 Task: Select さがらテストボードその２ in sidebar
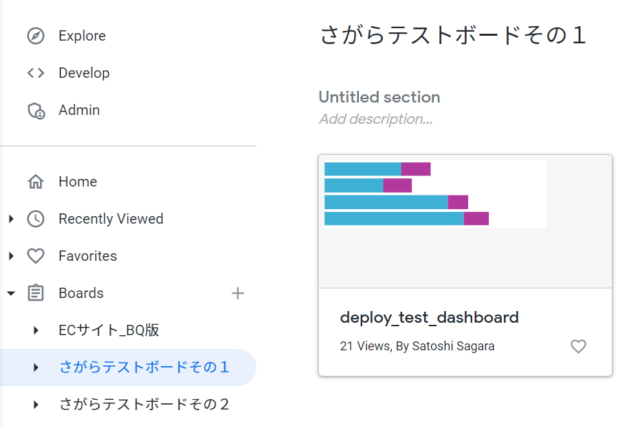click(144, 404)
